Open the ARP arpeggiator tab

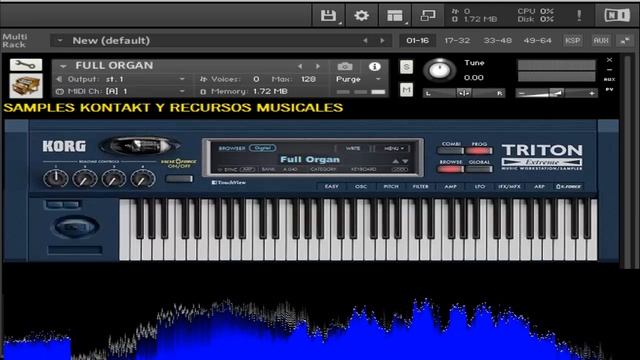point(539,187)
